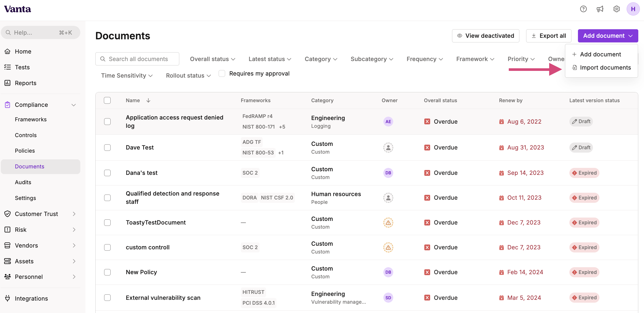Viewport: 644px width, 313px height.
Task: Check the New Policy row checkbox
Action: tap(107, 272)
